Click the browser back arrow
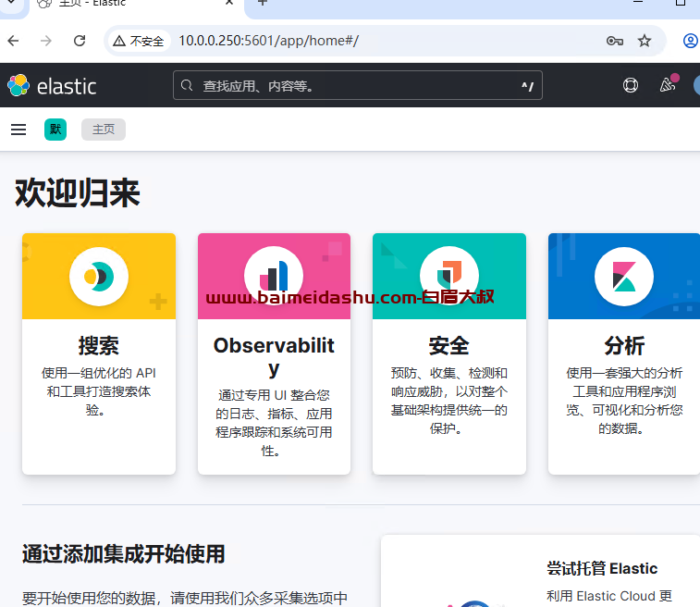Viewport: 700px width, 607px height. point(13,41)
